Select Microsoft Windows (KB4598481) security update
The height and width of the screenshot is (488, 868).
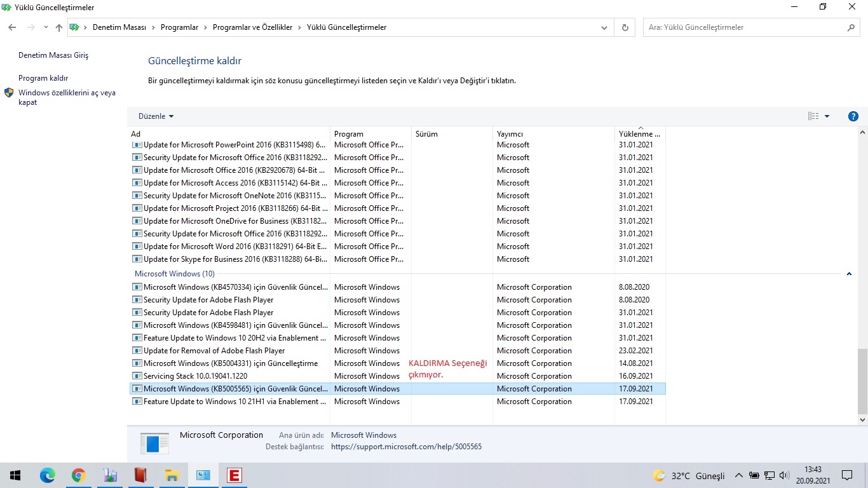(398, 325)
